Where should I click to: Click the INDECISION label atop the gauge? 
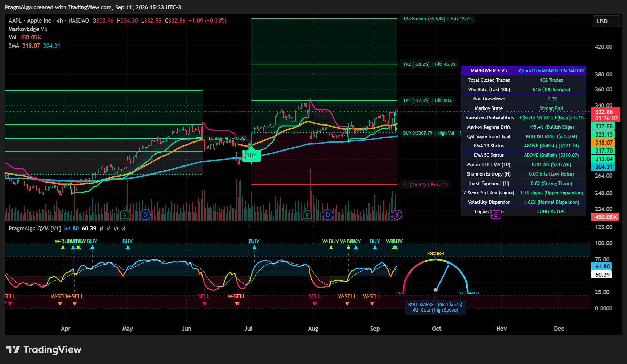point(435,254)
